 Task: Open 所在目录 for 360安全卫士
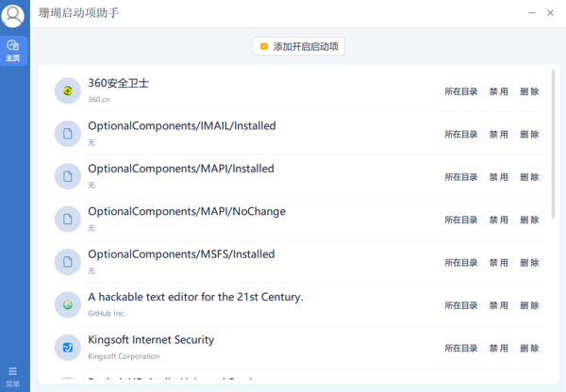click(x=461, y=92)
